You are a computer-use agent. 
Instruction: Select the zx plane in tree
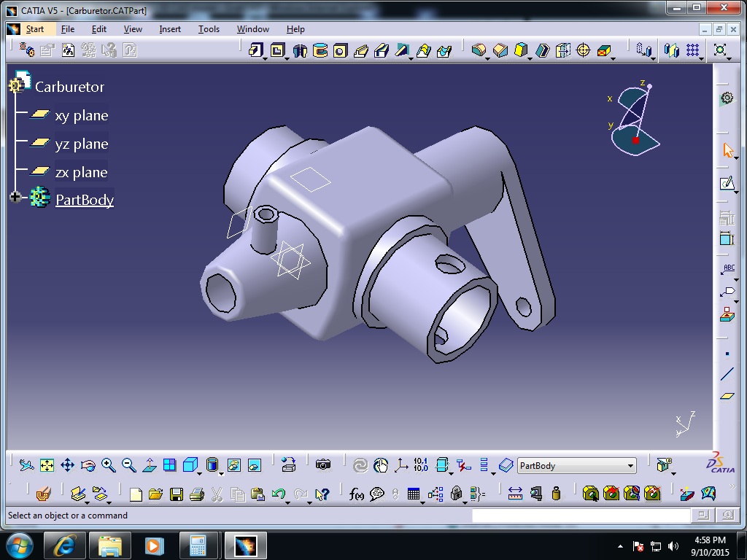(81, 172)
